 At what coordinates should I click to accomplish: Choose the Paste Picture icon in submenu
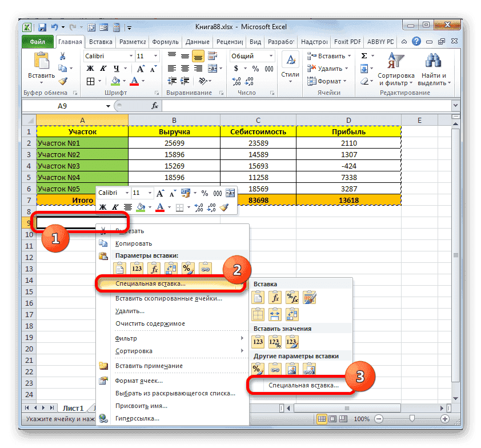pos(293,368)
